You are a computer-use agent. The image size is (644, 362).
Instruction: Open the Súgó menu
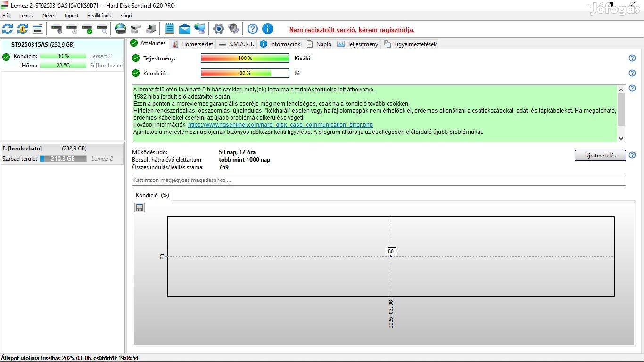click(x=126, y=16)
